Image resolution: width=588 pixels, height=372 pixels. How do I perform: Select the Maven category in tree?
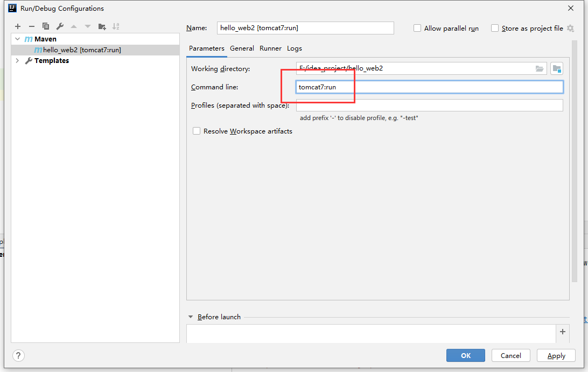(45, 39)
